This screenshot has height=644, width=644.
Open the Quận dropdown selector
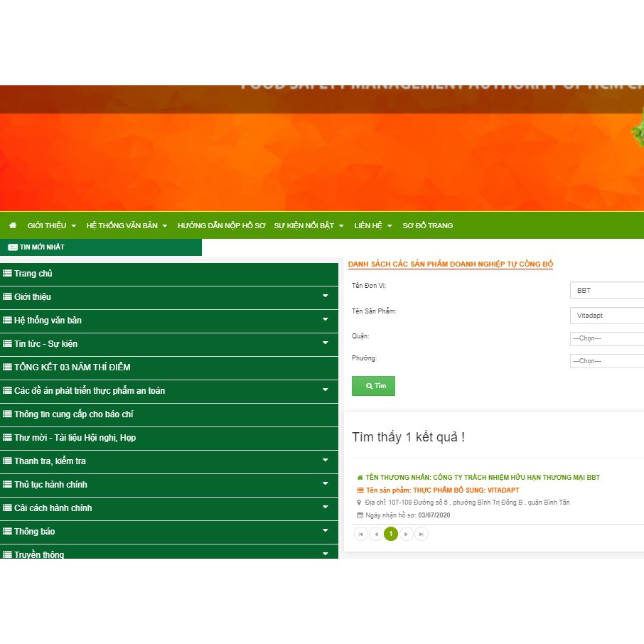606,338
